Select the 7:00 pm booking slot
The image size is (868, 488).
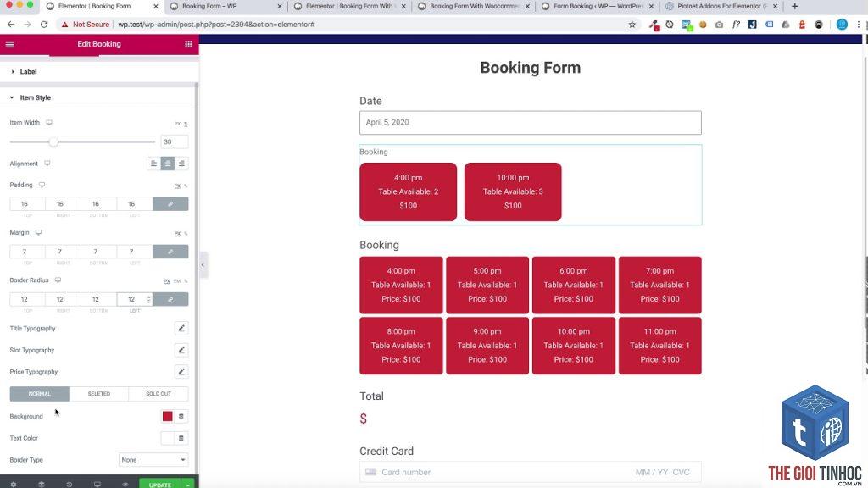659,285
